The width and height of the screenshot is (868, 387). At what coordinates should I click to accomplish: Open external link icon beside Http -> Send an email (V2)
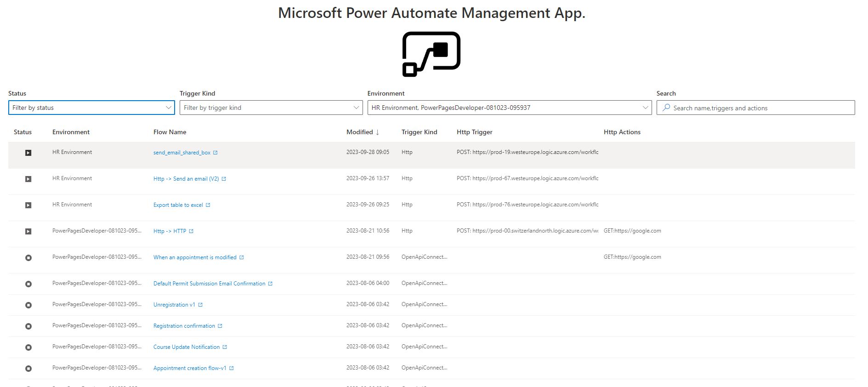point(224,179)
